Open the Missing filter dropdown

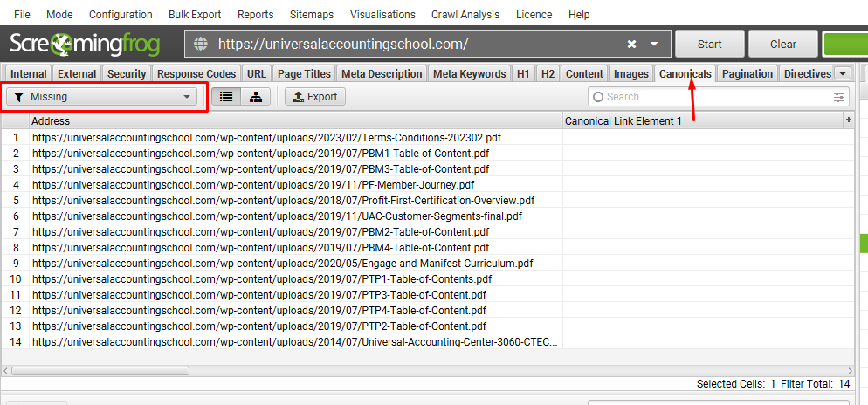click(x=102, y=97)
